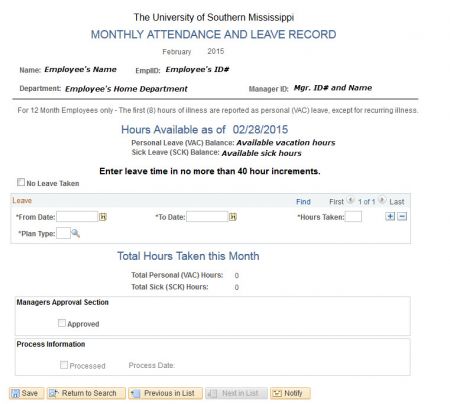
Task: Click the 'MONTHLY ATTENDANCE AND LEAVE RECORD' title
Action: click(213, 34)
